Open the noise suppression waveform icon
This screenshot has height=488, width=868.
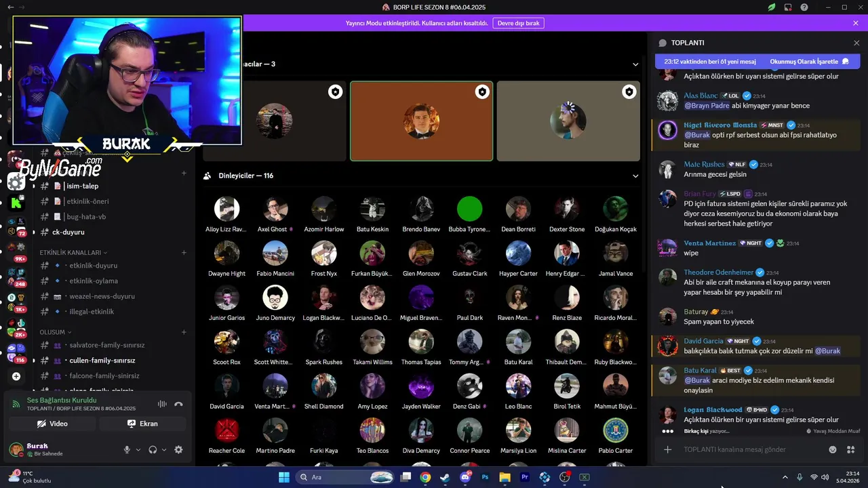click(162, 404)
